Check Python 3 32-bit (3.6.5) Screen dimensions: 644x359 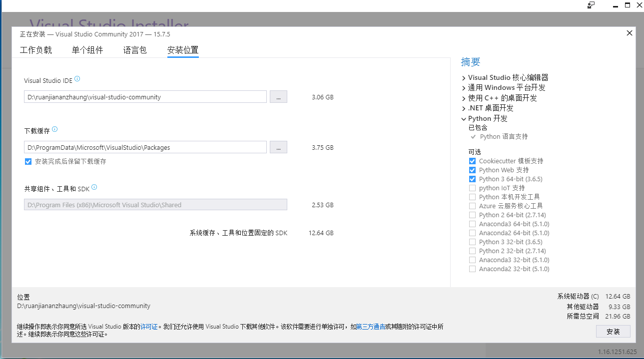click(x=472, y=242)
